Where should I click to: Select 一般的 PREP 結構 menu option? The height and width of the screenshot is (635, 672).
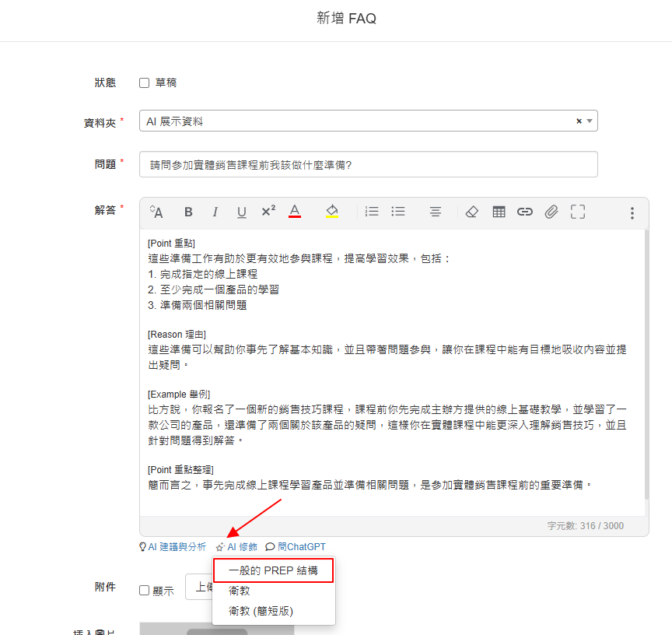pyautogui.click(x=274, y=570)
